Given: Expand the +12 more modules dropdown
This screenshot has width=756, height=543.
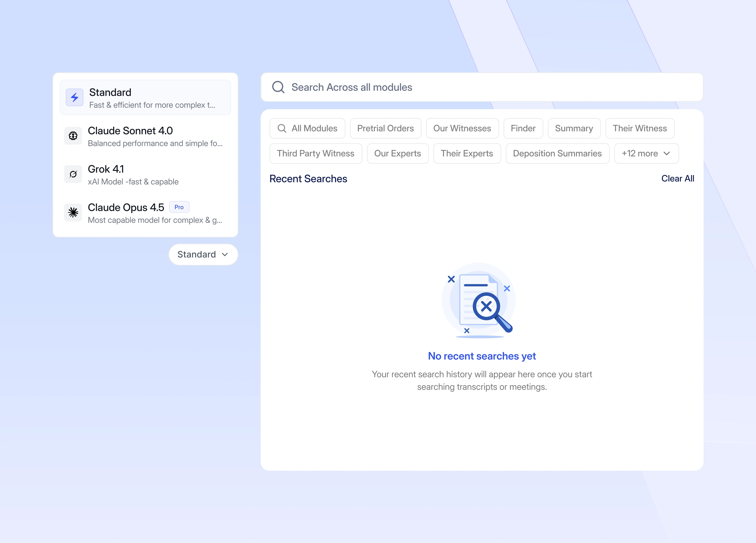Looking at the screenshot, I should 646,154.
